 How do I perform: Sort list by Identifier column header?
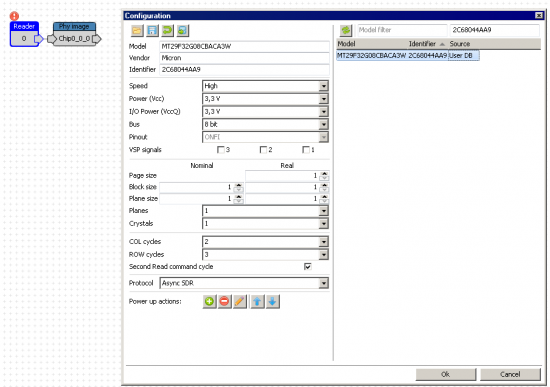428,44
